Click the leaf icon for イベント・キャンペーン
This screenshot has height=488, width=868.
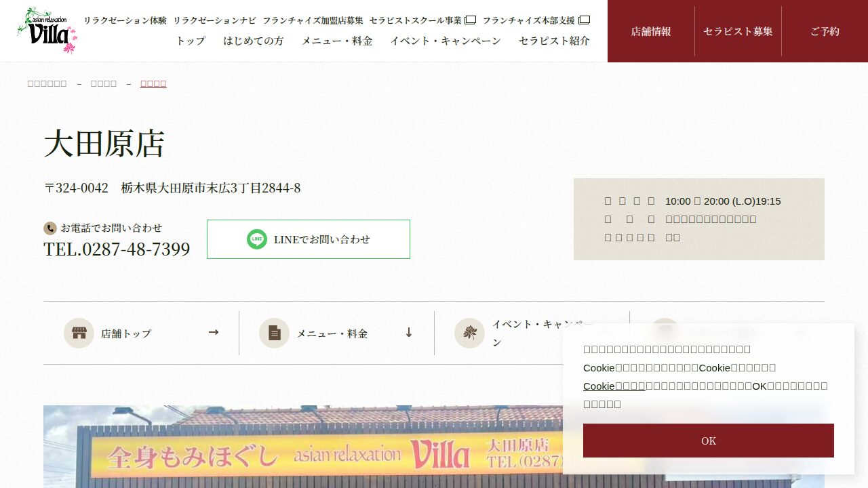[x=469, y=333]
